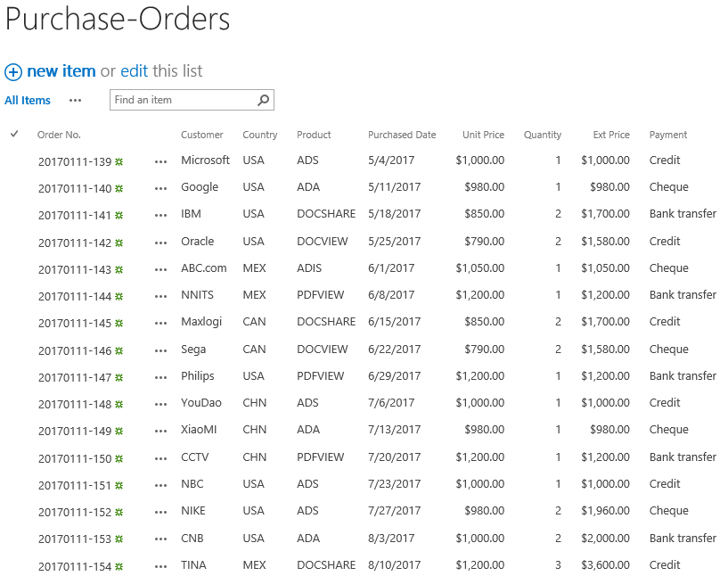Sort by Ext Price column header
Image resolution: width=728 pixels, height=576 pixels.
611,135
